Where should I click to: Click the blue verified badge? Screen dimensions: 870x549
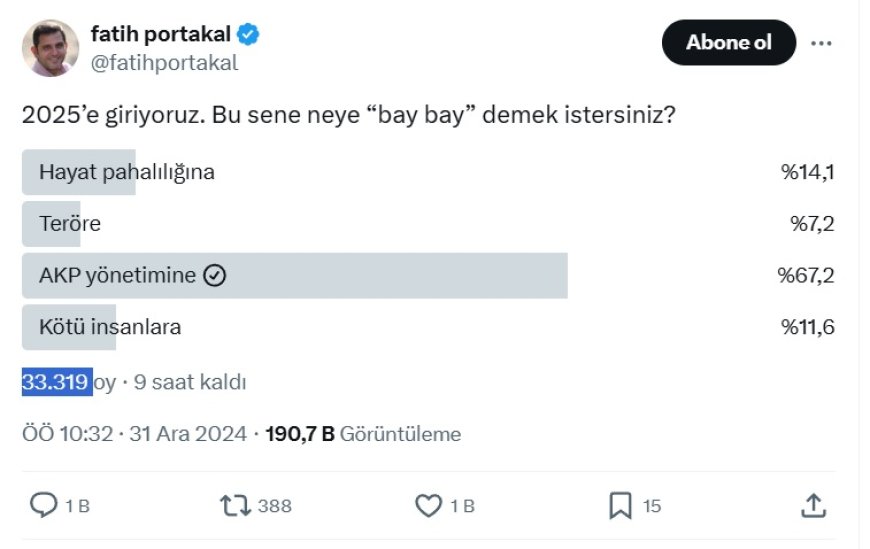(249, 35)
